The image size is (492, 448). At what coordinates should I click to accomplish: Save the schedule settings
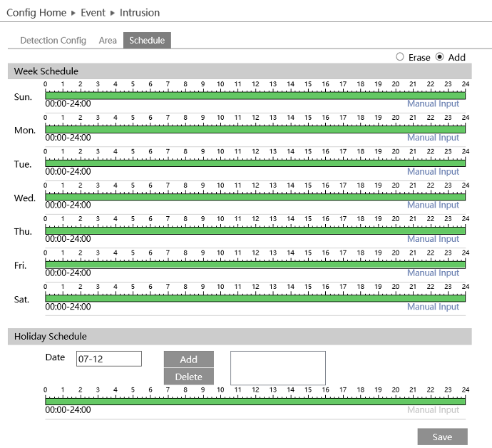[x=442, y=437]
